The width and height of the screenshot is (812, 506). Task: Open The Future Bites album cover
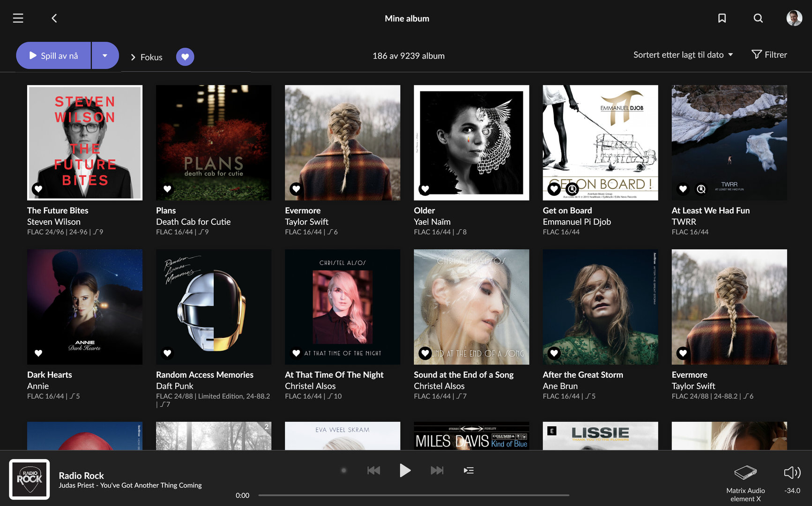[x=85, y=142]
